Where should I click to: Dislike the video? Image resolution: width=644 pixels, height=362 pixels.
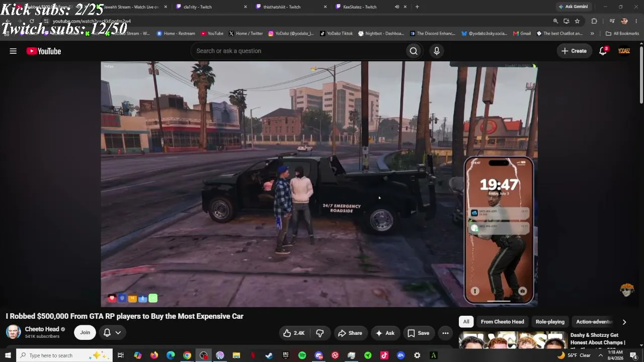(x=320, y=333)
